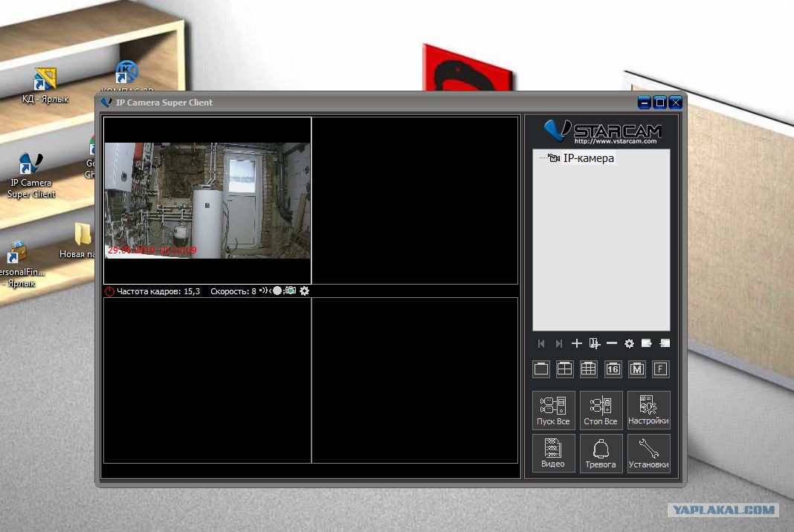
Task: Select IP-камера in the device tree
Action: point(588,158)
